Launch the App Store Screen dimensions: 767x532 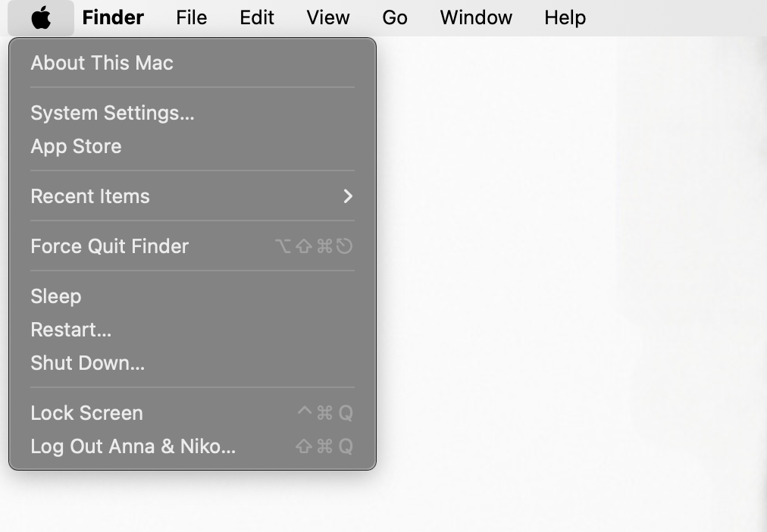76,146
